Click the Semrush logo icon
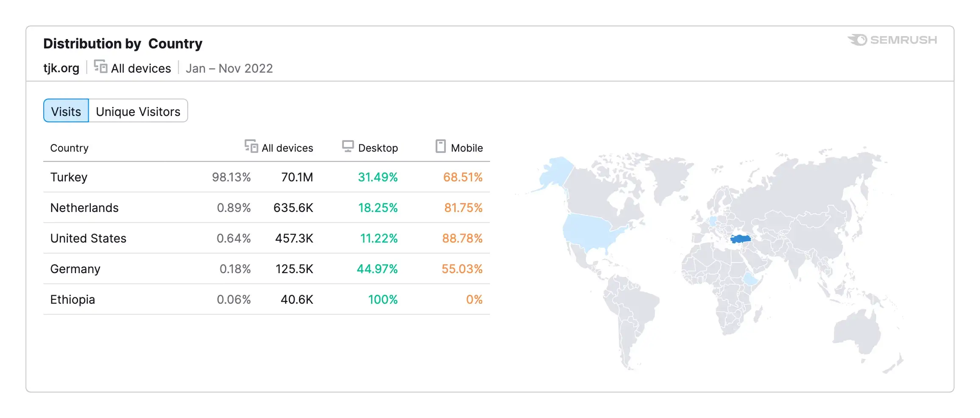This screenshot has height=418, width=980. pyautogui.click(x=858, y=40)
